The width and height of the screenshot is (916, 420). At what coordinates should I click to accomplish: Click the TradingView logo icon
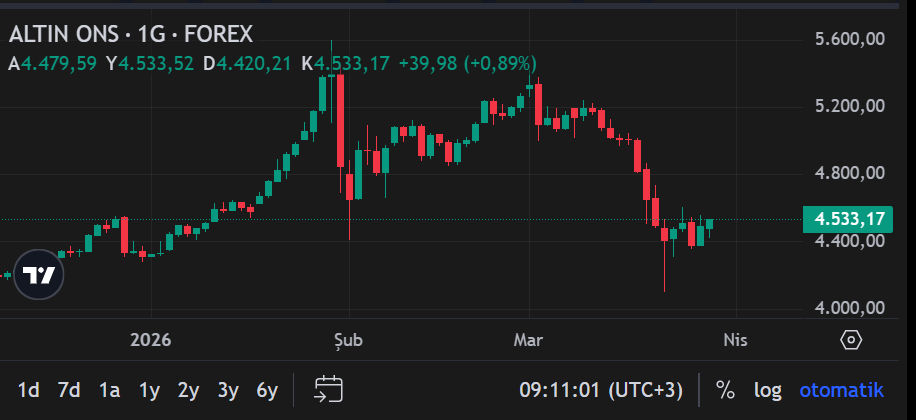click(x=39, y=275)
